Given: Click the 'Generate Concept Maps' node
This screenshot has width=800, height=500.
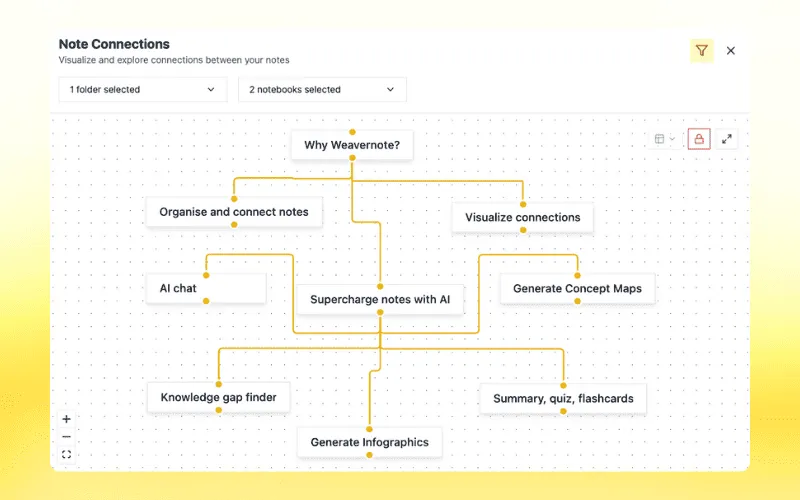Looking at the screenshot, I should (x=577, y=289).
